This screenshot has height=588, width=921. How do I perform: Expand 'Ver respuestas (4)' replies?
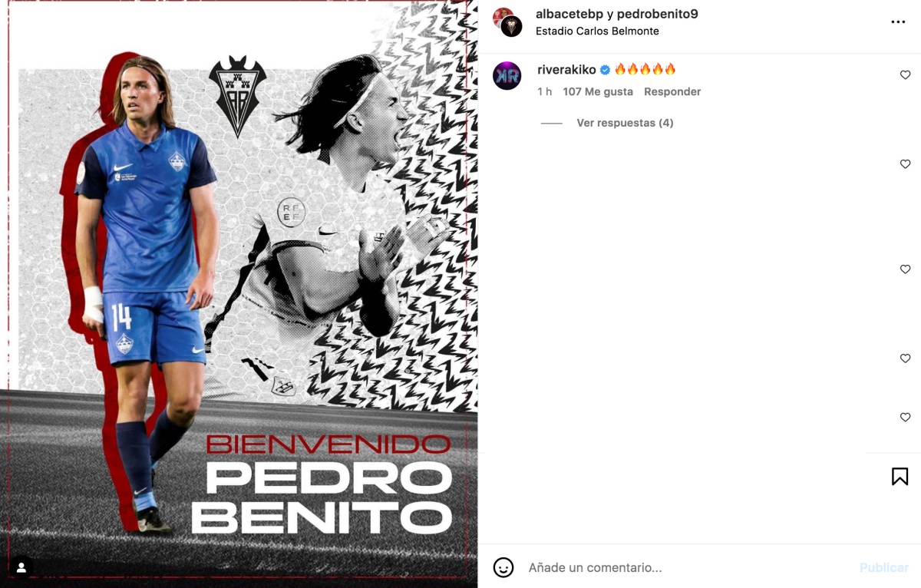[x=625, y=123]
